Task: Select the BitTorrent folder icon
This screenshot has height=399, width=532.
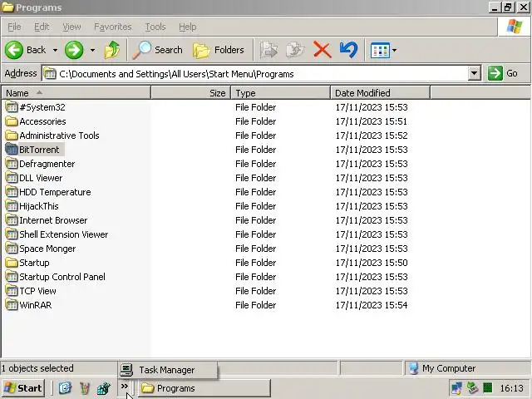Action: pyautogui.click(x=12, y=150)
